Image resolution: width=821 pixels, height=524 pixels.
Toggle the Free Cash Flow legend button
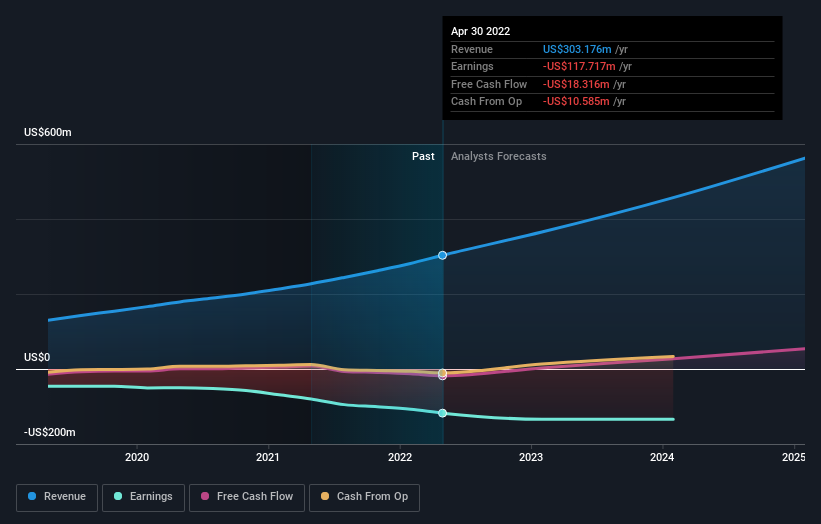point(247,497)
